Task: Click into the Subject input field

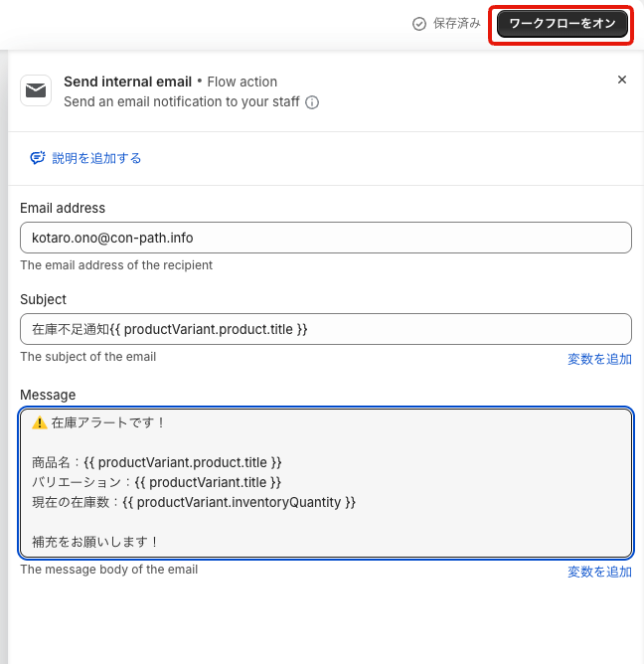Action: click(x=325, y=329)
